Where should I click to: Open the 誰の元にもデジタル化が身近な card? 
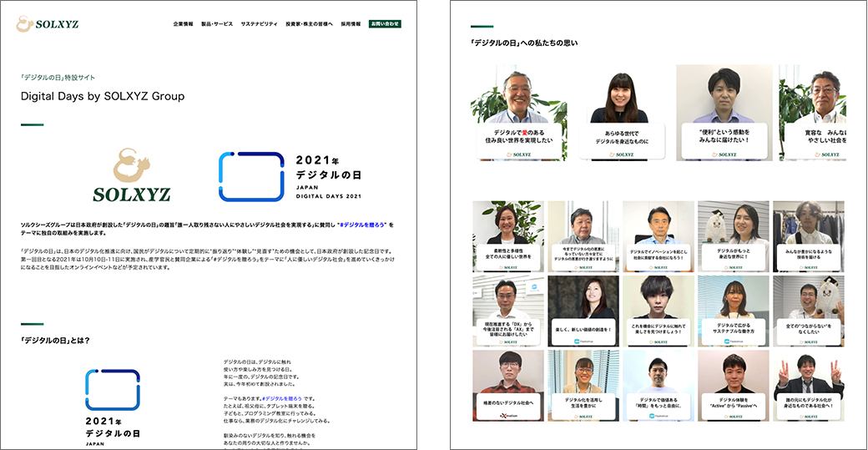[809, 386]
